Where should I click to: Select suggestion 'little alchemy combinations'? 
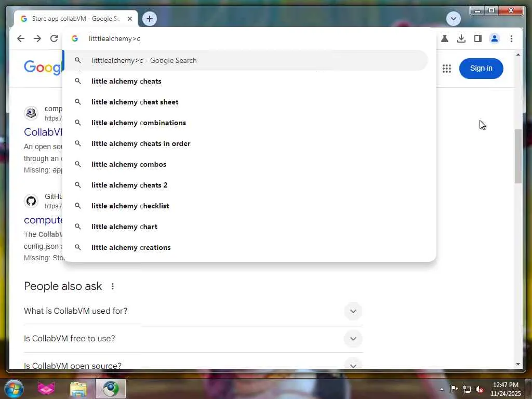[246, 123]
